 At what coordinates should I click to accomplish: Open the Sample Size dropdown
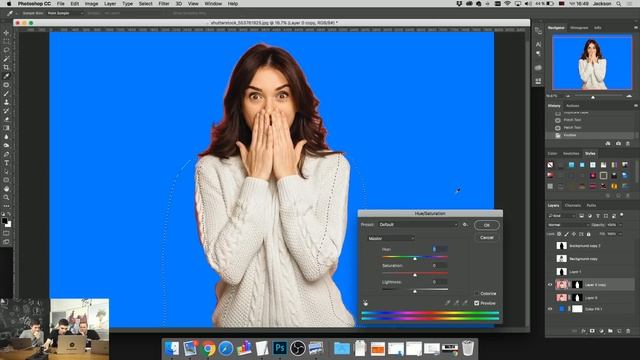click(64, 13)
